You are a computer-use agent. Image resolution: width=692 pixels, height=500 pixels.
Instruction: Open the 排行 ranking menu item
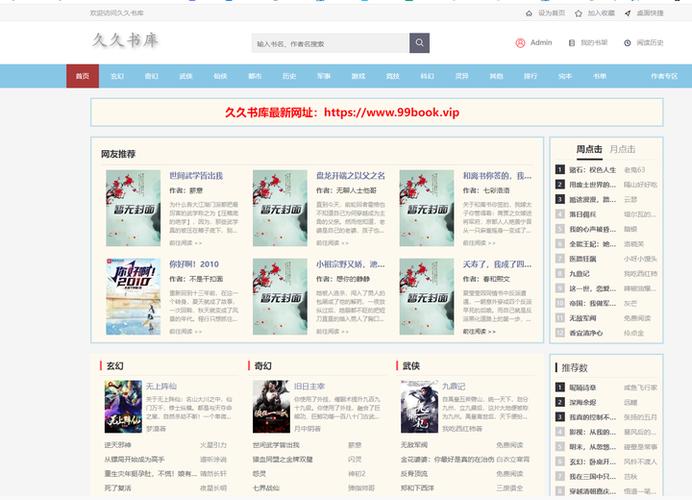pos(530,76)
